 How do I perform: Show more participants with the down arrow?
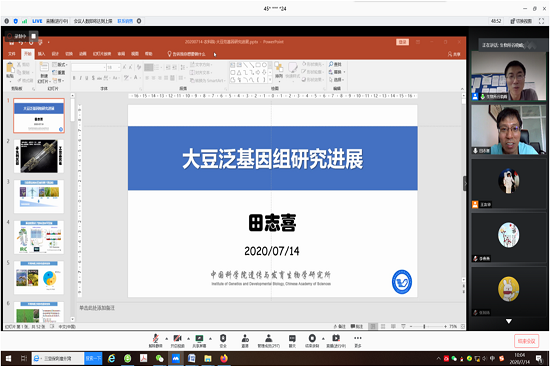pos(509,321)
